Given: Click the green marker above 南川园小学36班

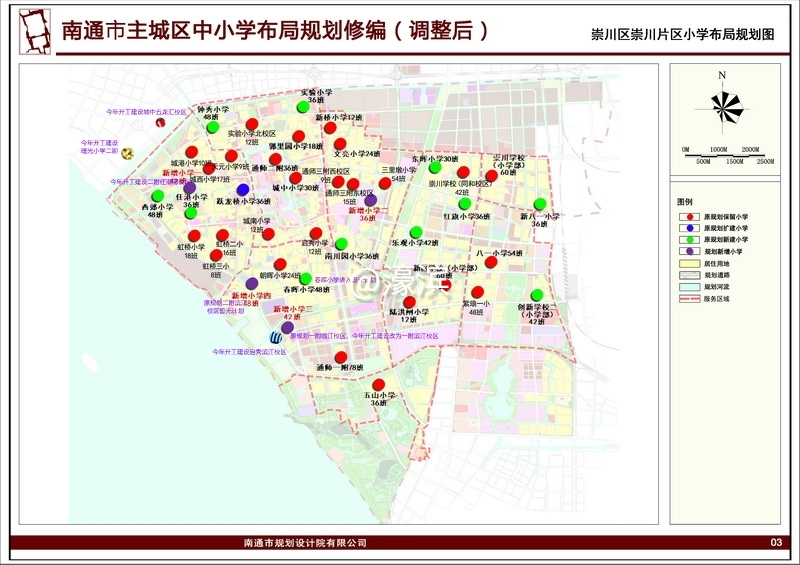Looking at the screenshot, I should click(x=341, y=244).
